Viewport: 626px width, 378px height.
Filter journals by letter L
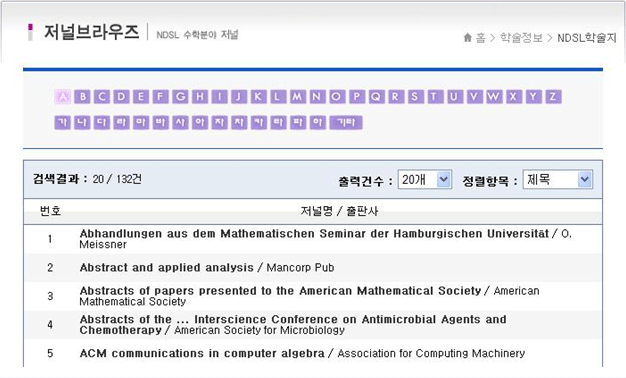[x=278, y=97]
